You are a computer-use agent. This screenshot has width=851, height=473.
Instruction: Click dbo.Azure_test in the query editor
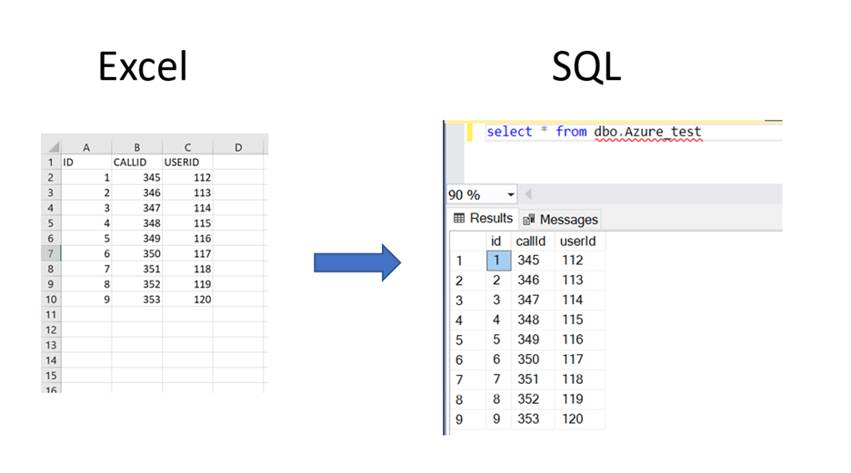tap(645, 132)
